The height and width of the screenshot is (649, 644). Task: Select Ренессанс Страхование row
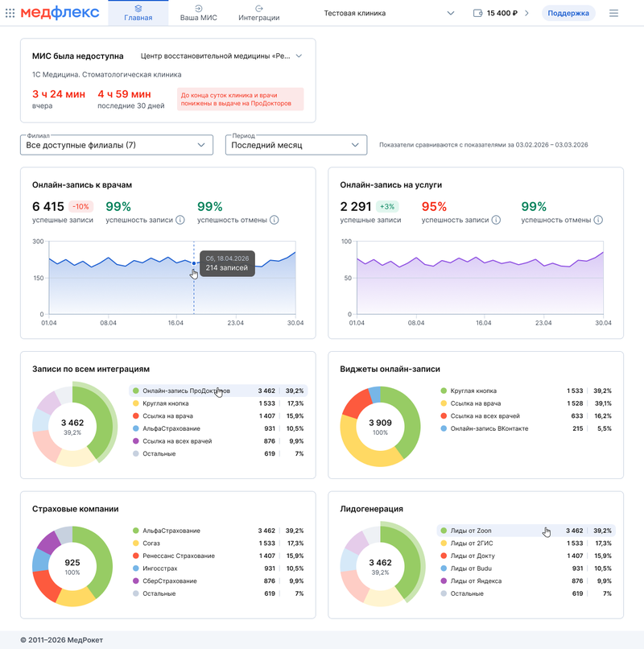(x=218, y=556)
